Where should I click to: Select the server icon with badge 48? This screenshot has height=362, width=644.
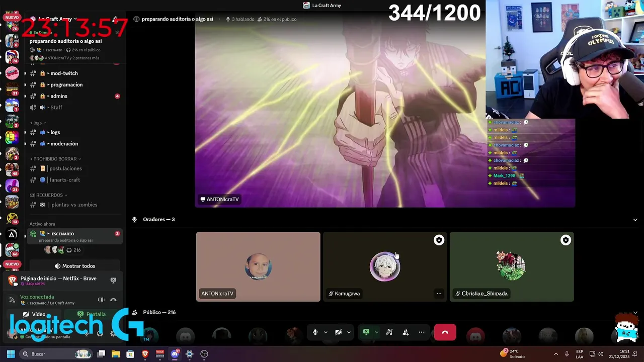pyautogui.click(x=12, y=169)
